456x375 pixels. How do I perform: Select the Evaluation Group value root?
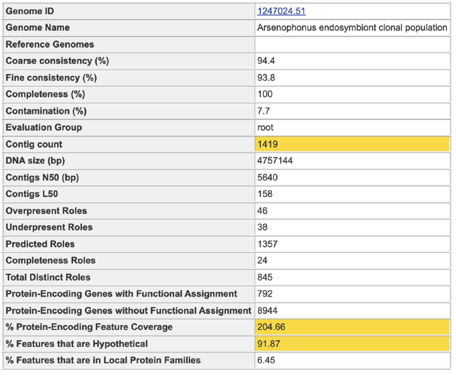pyautogui.click(x=265, y=127)
